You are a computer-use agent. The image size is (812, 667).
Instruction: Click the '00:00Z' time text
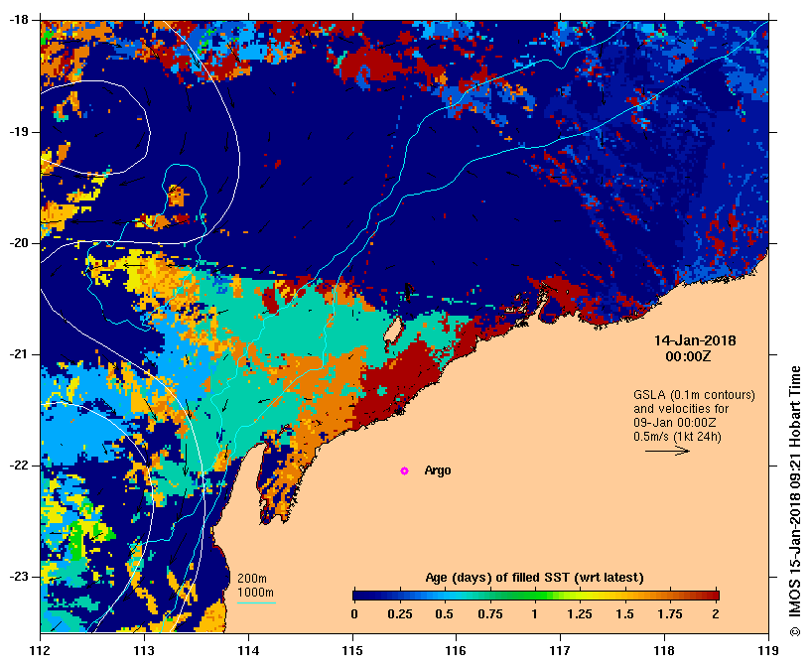pos(688,356)
